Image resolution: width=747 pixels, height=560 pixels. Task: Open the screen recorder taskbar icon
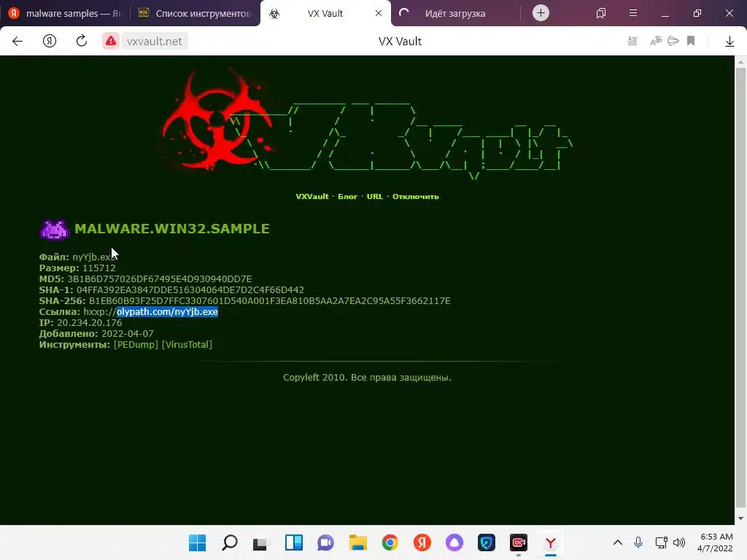click(x=519, y=542)
